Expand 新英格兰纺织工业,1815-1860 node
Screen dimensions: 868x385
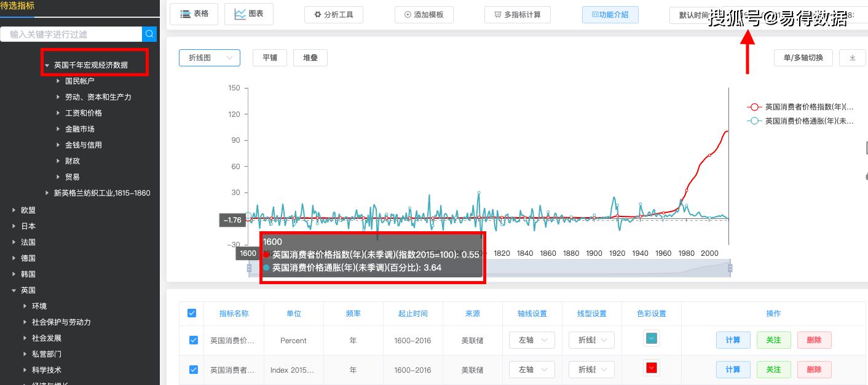coord(47,193)
